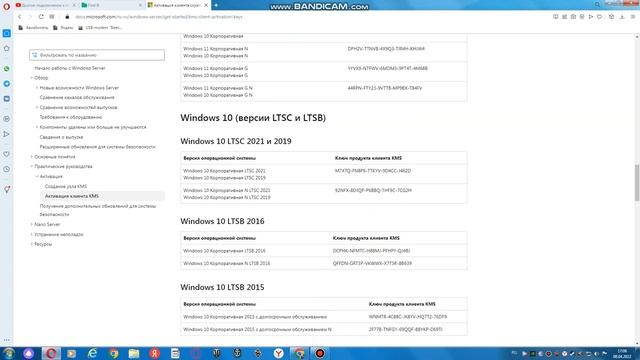Expand Сравнение возможностей выпусков
640x360 pixels.
(x=37, y=107)
